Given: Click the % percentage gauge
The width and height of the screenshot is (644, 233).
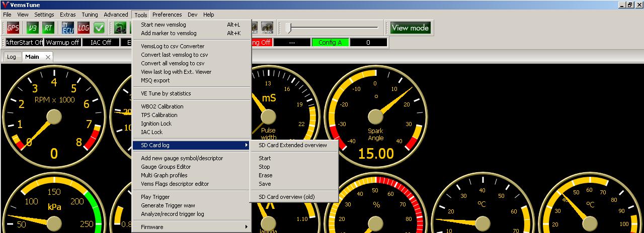Looking at the screenshot, I should pyautogui.click(x=375, y=202).
